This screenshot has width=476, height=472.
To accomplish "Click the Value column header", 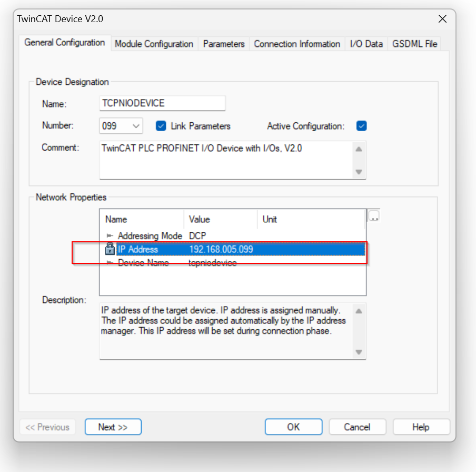I will 221,219.
